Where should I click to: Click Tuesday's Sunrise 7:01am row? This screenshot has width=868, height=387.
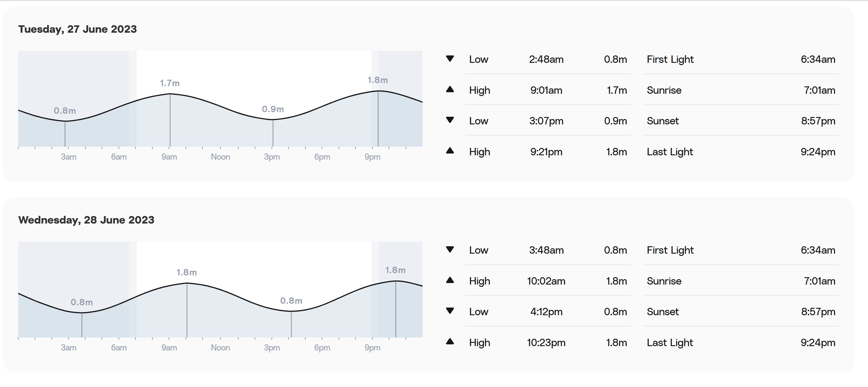pyautogui.click(x=741, y=90)
